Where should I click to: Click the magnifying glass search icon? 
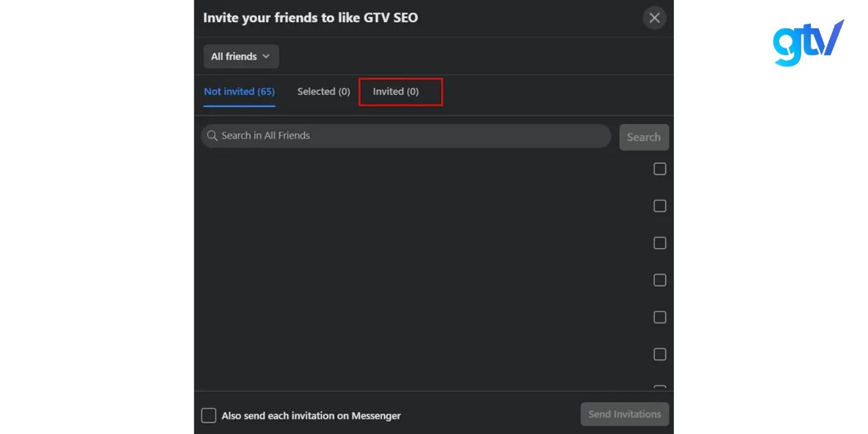(212, 136)
